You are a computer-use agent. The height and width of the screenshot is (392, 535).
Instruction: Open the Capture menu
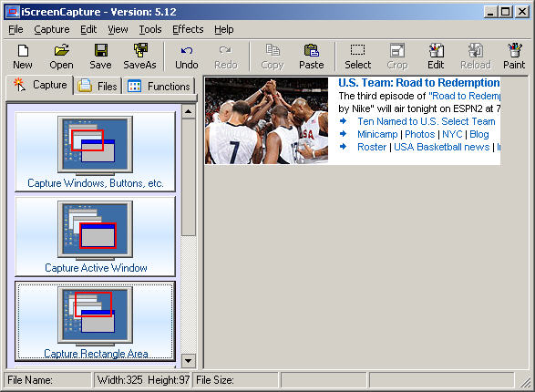[52, 29]
